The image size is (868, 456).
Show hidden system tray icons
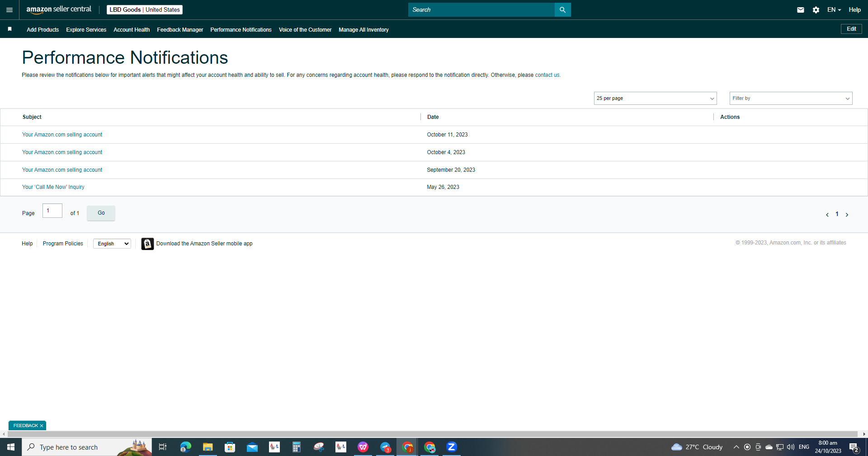click(736, 447)
